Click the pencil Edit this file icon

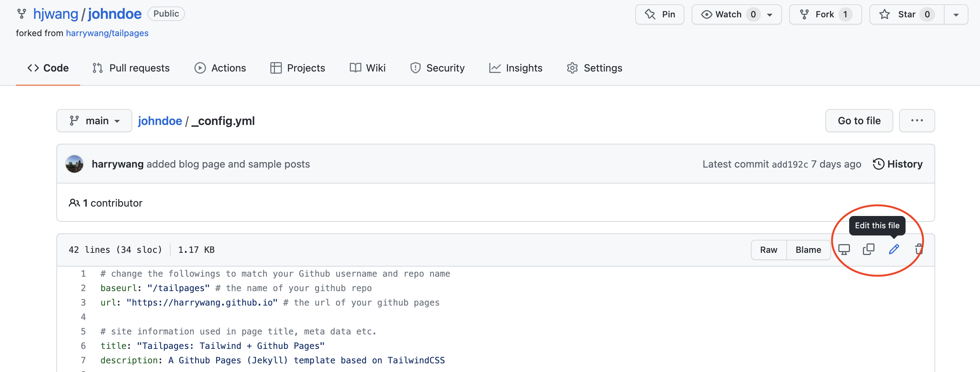(894, 250)
